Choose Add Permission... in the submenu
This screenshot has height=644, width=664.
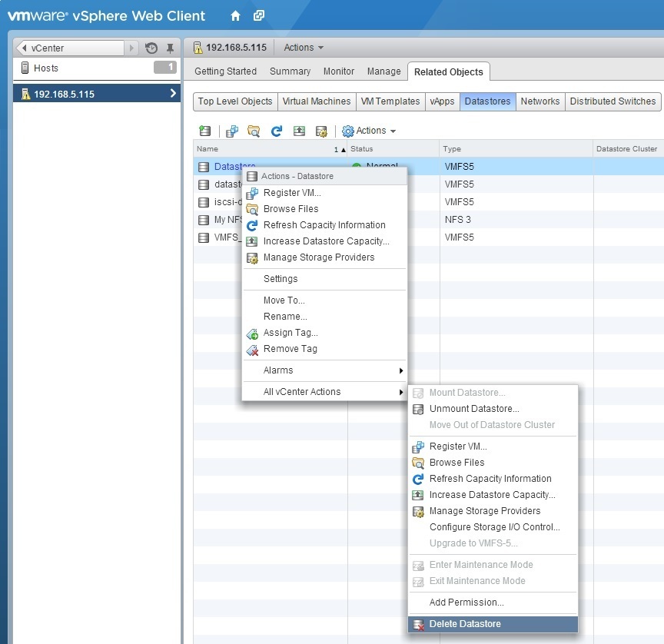[493, 603]
